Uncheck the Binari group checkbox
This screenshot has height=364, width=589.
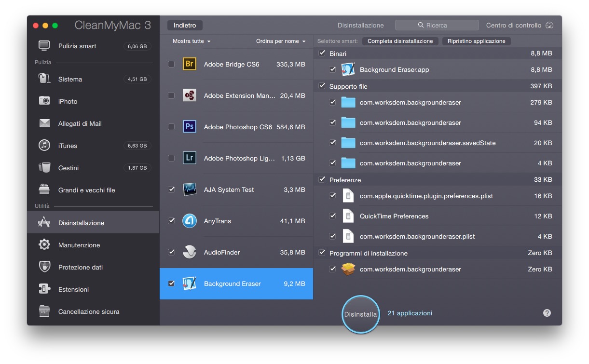[x=322, y=53]
